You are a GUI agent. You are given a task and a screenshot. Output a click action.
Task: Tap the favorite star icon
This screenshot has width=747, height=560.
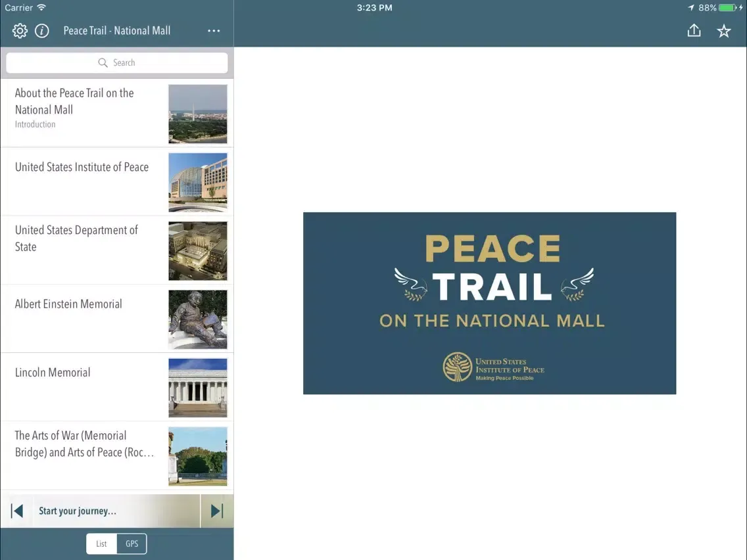tap(723, 31)
